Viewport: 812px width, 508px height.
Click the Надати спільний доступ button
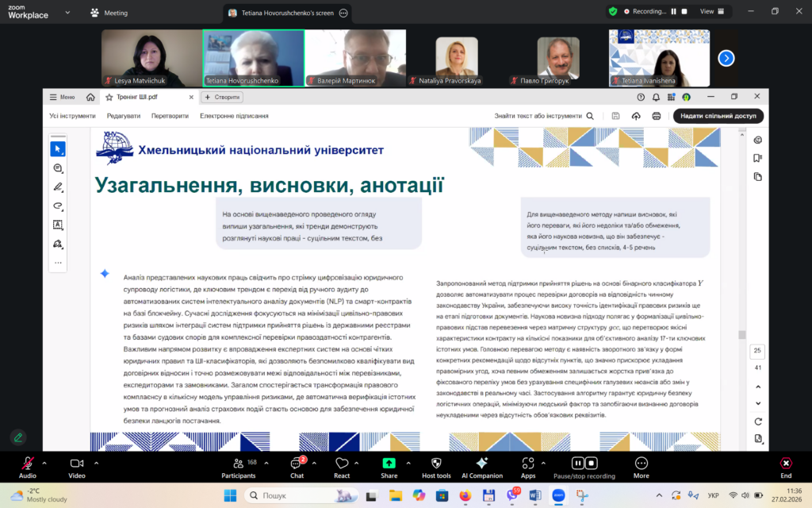(x=718, y=116)
